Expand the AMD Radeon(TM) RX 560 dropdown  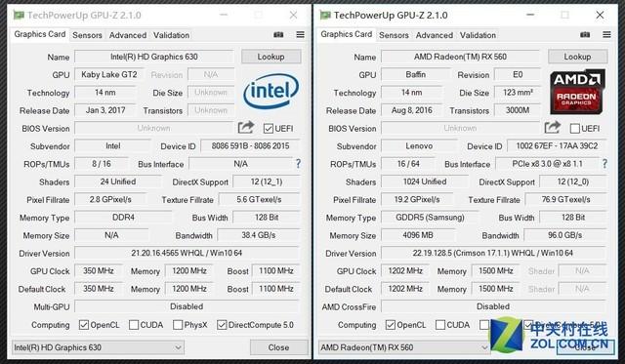tap(484, 347)
